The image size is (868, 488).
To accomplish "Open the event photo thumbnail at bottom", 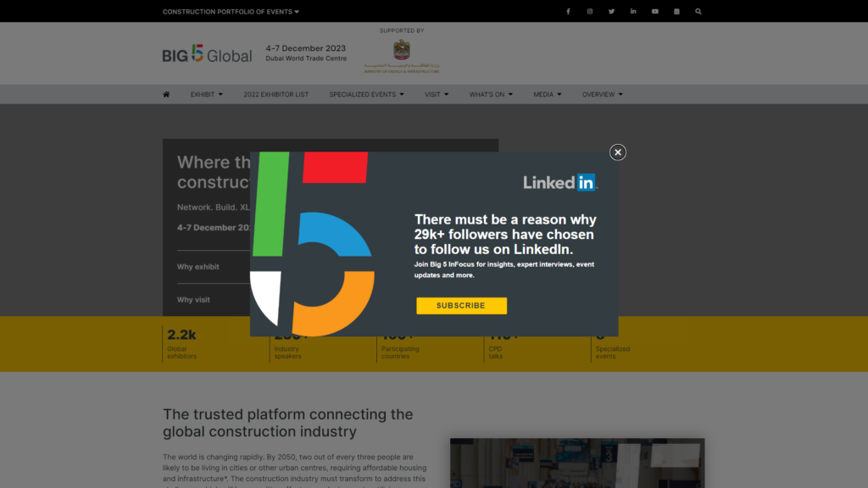I will click(576, 463).
